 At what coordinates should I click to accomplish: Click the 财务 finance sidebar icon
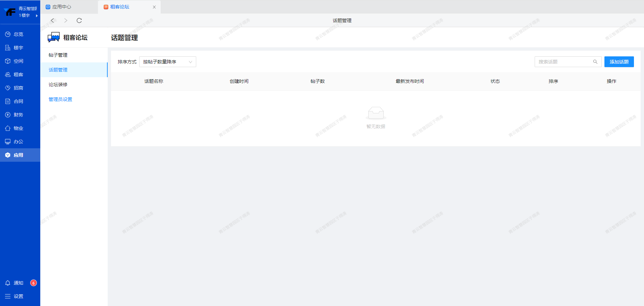(x=8, y=115)
